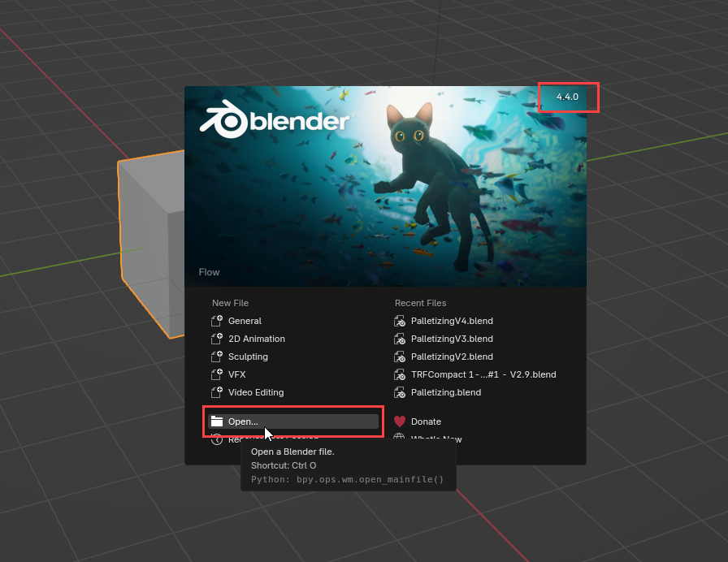Open the TRFCompact 1-...#1 - V2.9.blend file
The width and height of the screenshot is (728, 562).
(476, 374)
